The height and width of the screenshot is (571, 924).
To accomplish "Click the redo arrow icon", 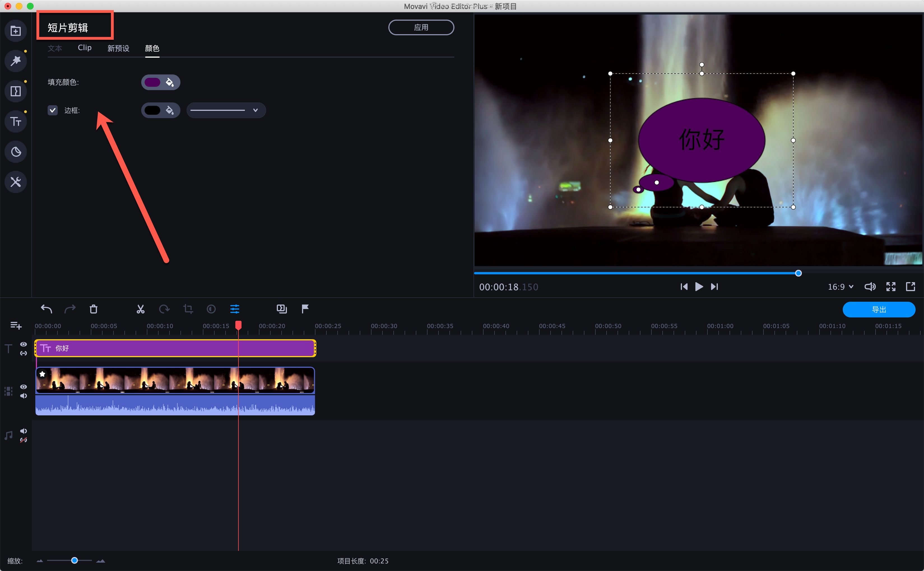I will coord(70,308).
